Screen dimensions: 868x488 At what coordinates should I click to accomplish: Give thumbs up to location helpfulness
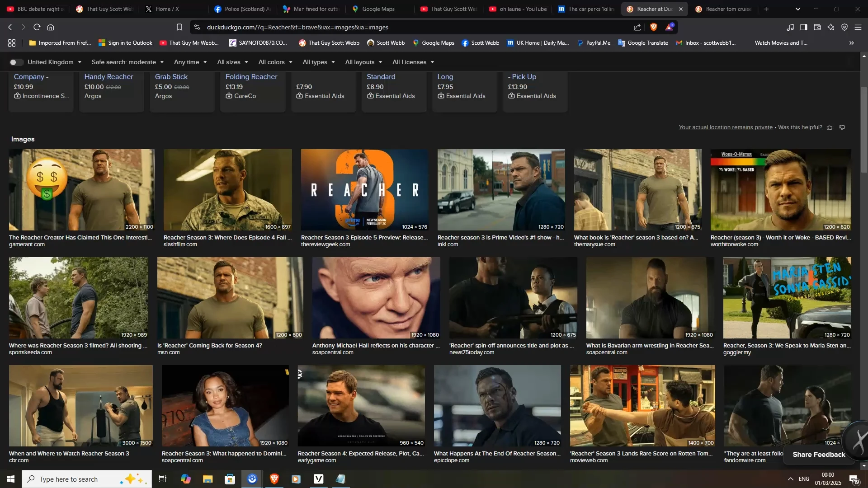pyautogui.click(x=830, y=127)
